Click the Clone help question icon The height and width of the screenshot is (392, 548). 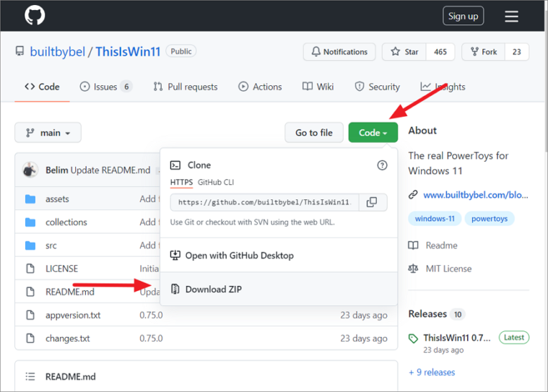tap(382, 165)
